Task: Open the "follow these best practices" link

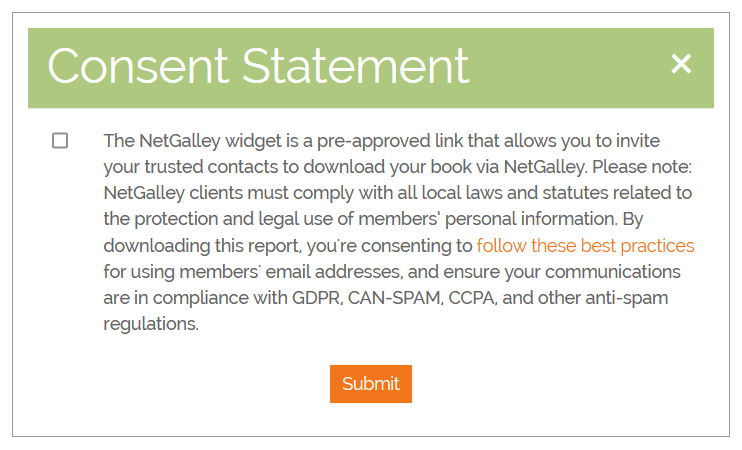Action: tap(585, 246)
